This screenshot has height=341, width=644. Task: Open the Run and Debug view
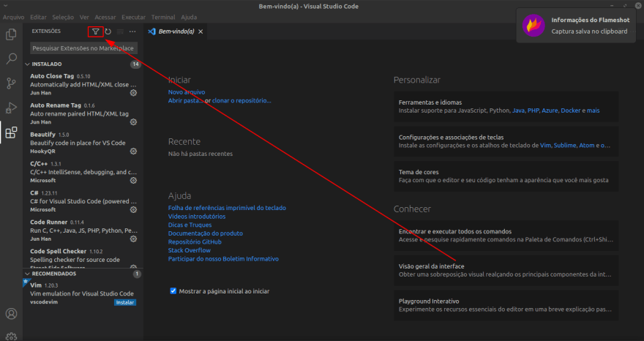11,108
